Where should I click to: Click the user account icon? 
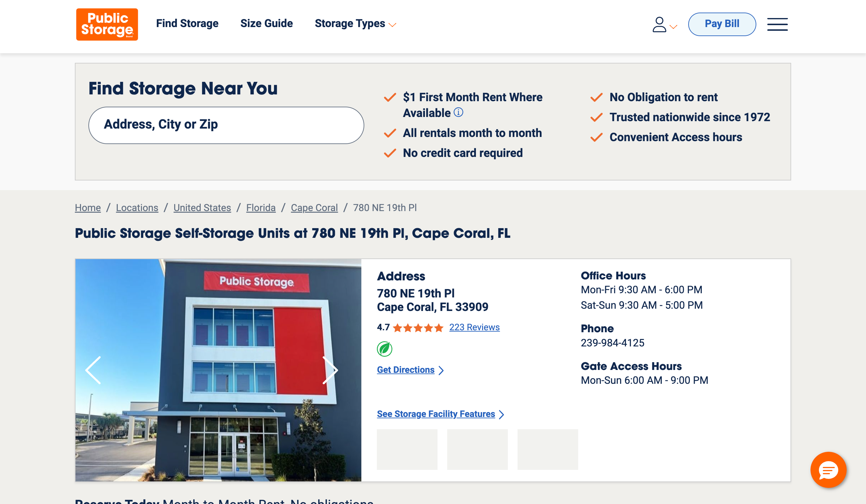point(659,24)
